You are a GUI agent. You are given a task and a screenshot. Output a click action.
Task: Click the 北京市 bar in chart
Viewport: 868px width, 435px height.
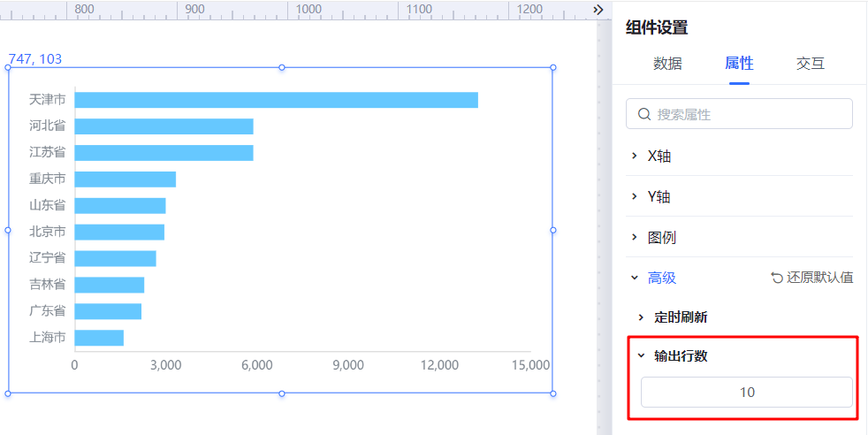coord(119,232)
